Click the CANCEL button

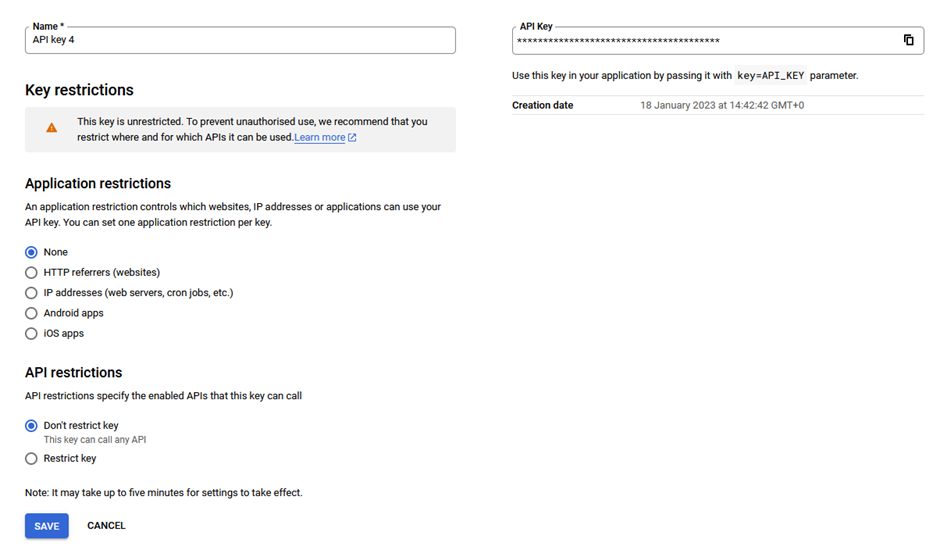106,525
